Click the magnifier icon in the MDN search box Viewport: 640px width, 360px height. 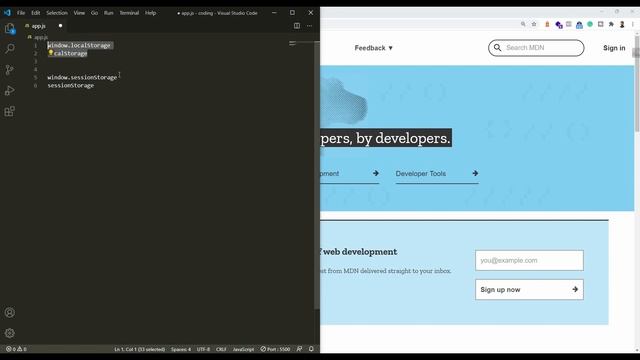tap(498, 48)
